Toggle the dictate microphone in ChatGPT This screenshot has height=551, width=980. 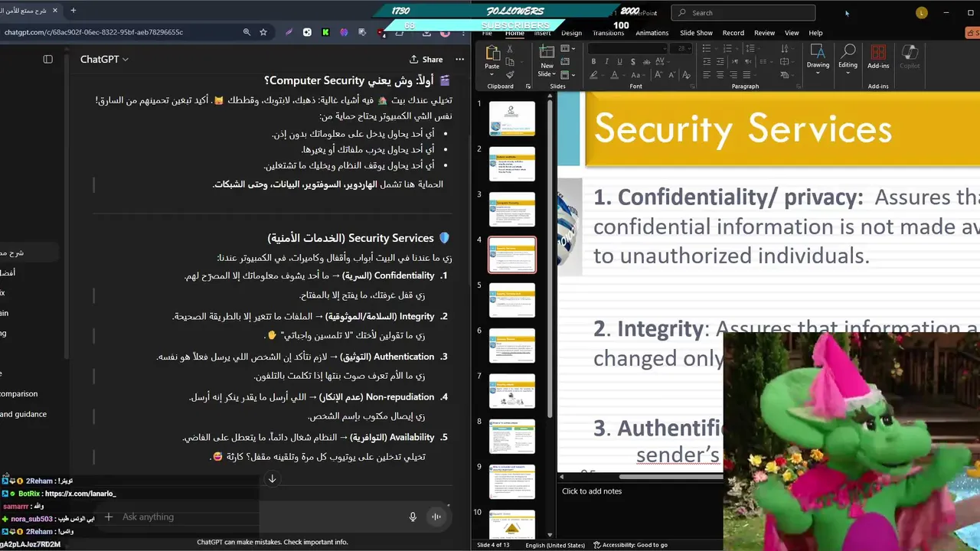[413, 517]
